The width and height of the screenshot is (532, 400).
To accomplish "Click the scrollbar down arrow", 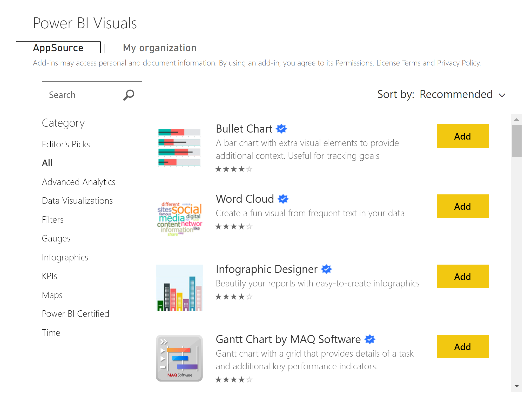I will (x=516, y=386).
